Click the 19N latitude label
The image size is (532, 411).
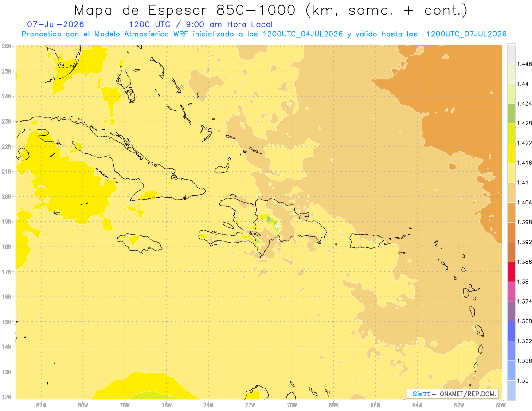pyautogui.click(x=7, y=221)
